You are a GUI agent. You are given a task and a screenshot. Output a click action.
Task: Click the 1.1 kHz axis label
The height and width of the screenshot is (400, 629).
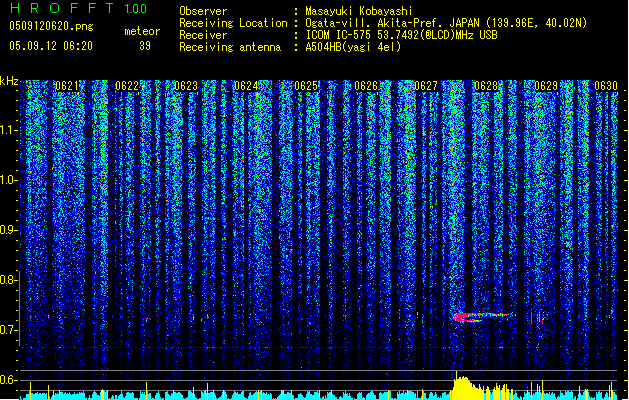9,130
